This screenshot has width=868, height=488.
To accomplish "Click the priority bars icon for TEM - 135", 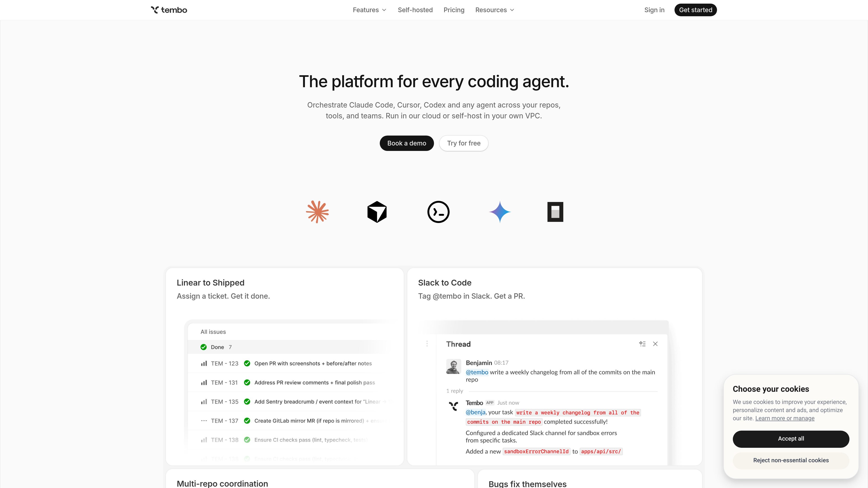I will pos(204,402).
